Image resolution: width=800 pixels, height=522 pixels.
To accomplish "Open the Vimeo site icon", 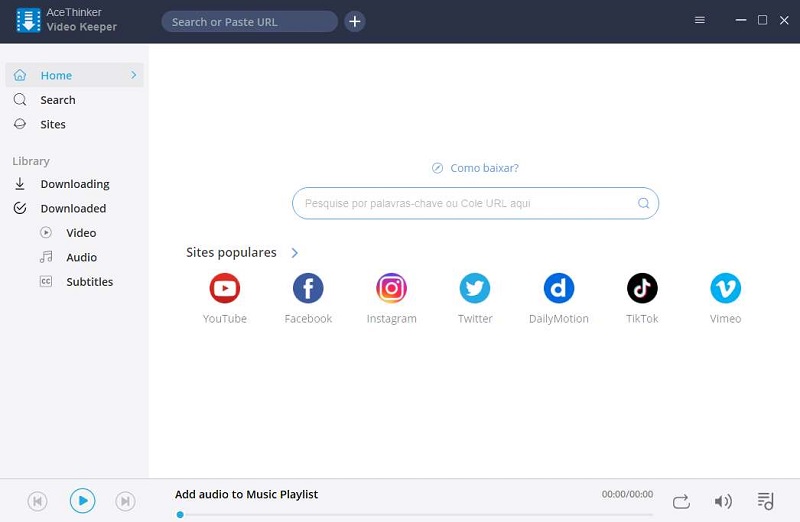I will point(726,288).
